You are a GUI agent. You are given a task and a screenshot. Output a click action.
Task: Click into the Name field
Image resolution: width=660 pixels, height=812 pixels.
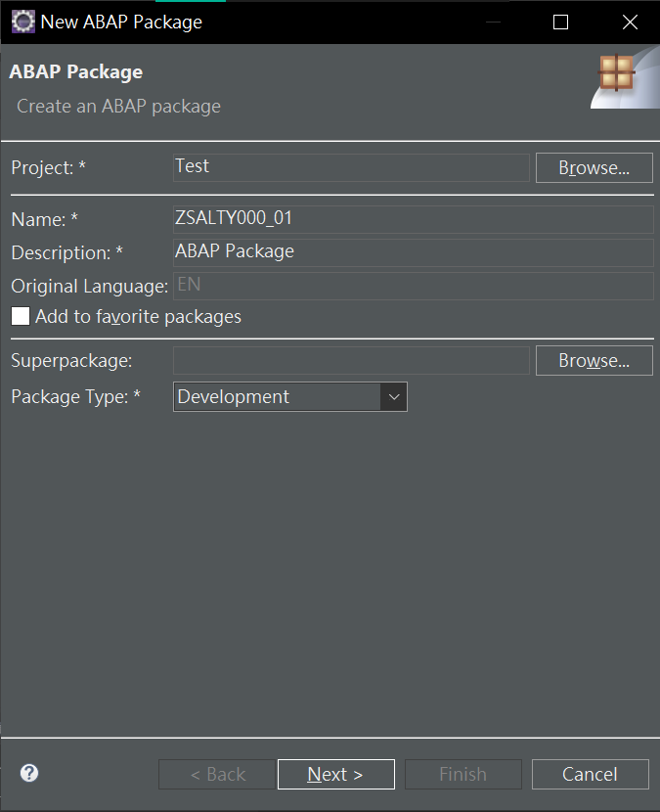point(413,219)
